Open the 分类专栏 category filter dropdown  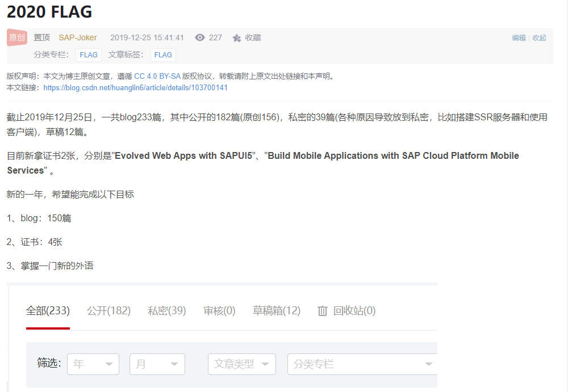tap(362, 364)
